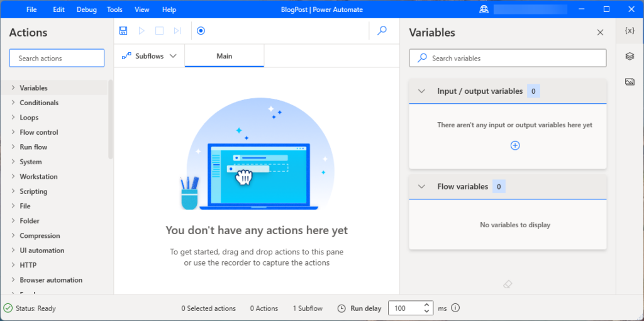Open the Edit menu

click(x=58, y=9)
